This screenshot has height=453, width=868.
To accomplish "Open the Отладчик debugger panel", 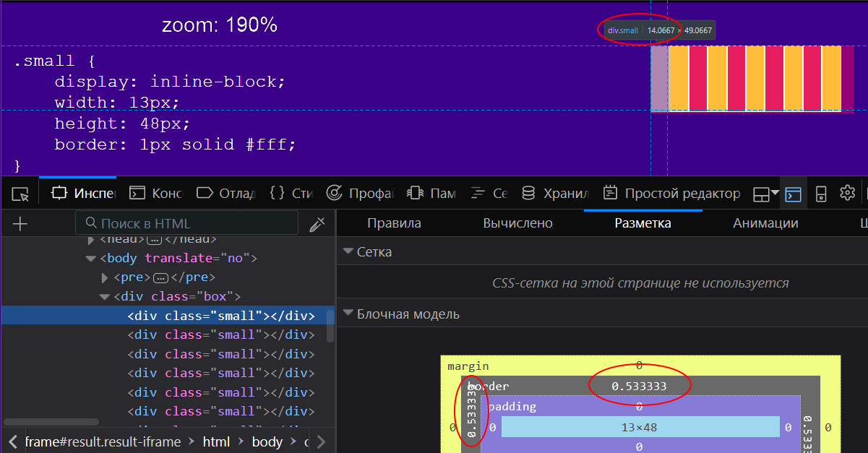I will pyautogui.click(x=226, y=194).
